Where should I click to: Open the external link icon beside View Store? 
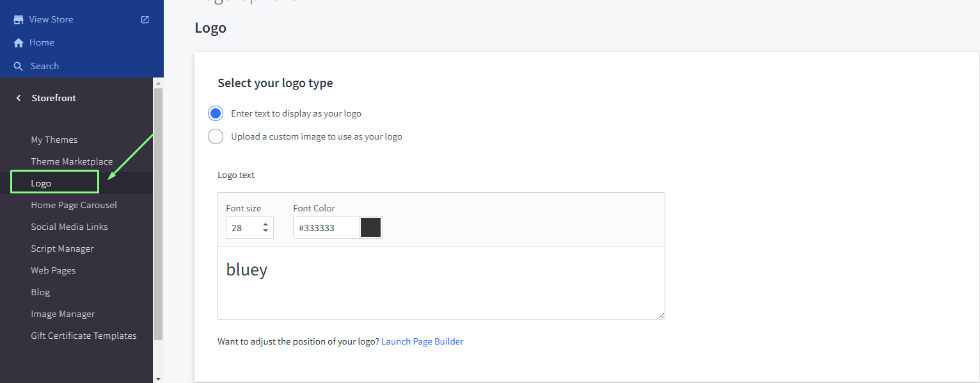point(145,19)
